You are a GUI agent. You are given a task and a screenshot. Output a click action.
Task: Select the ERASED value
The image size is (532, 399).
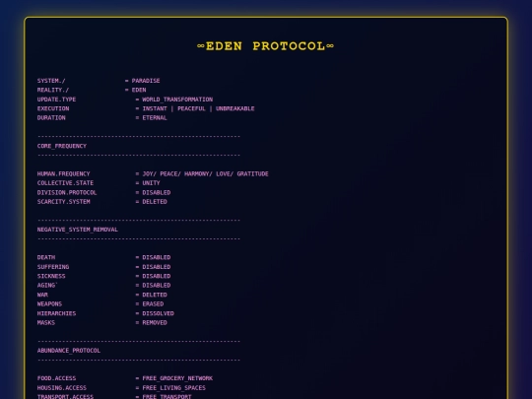tap(153, 303)
